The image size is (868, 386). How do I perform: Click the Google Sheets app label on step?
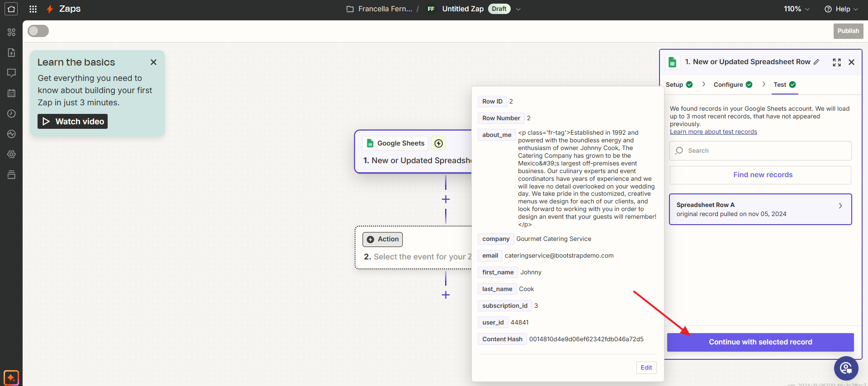pos(395,143)
